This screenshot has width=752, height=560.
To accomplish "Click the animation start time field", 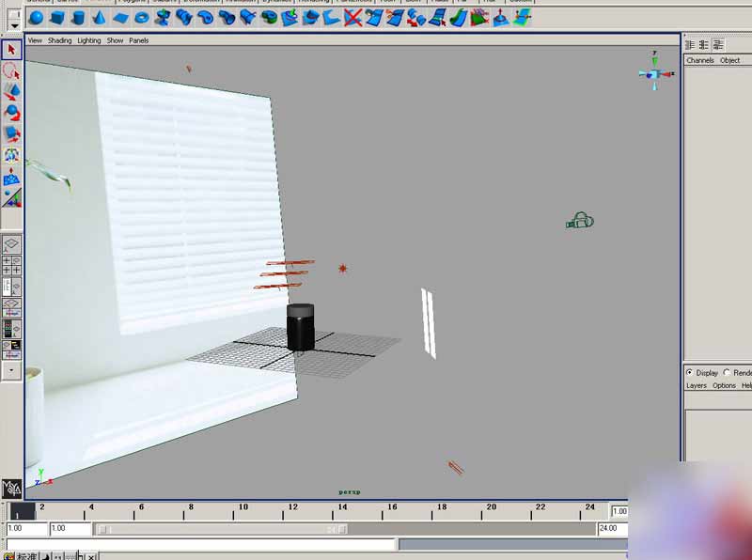I will pos(27,528).
